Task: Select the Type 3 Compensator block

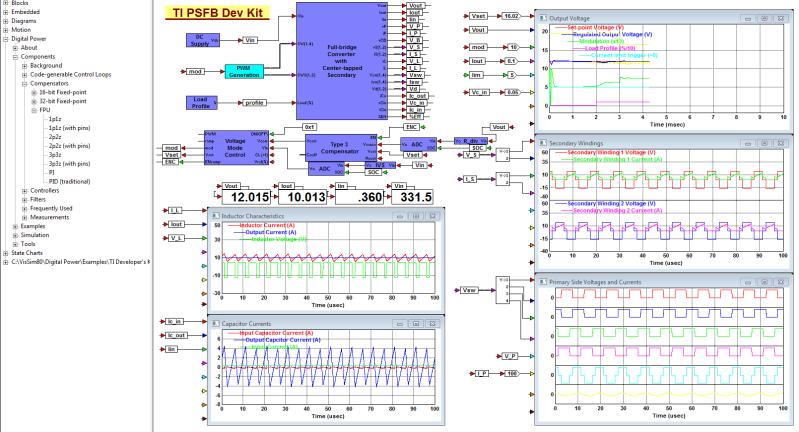Action: [340, 148]
